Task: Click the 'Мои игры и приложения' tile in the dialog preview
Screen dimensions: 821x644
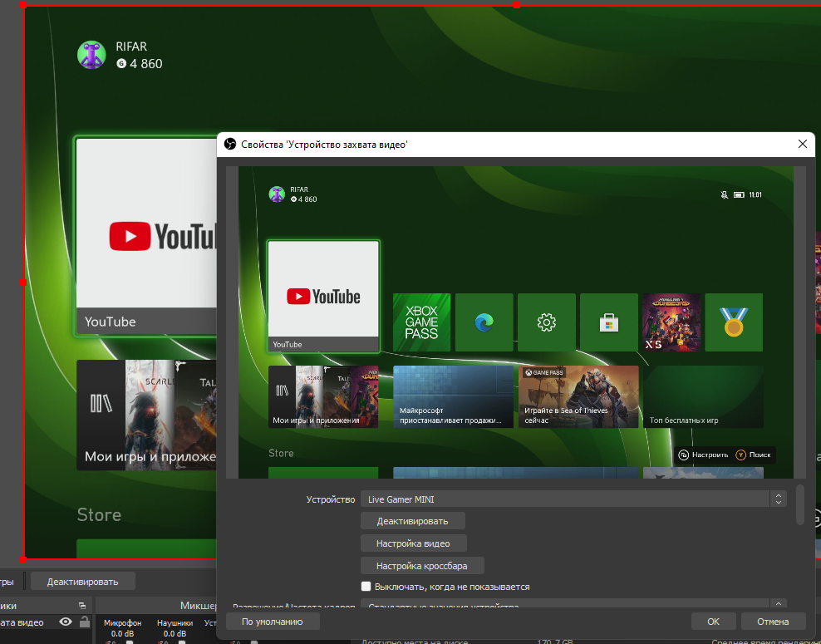Action: tap(323, 397)
